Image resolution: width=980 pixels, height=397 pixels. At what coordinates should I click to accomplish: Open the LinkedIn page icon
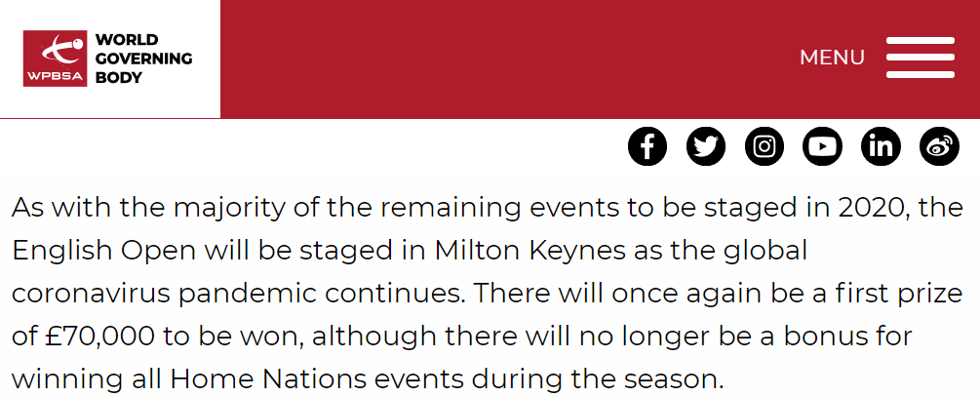click(881, 146)
